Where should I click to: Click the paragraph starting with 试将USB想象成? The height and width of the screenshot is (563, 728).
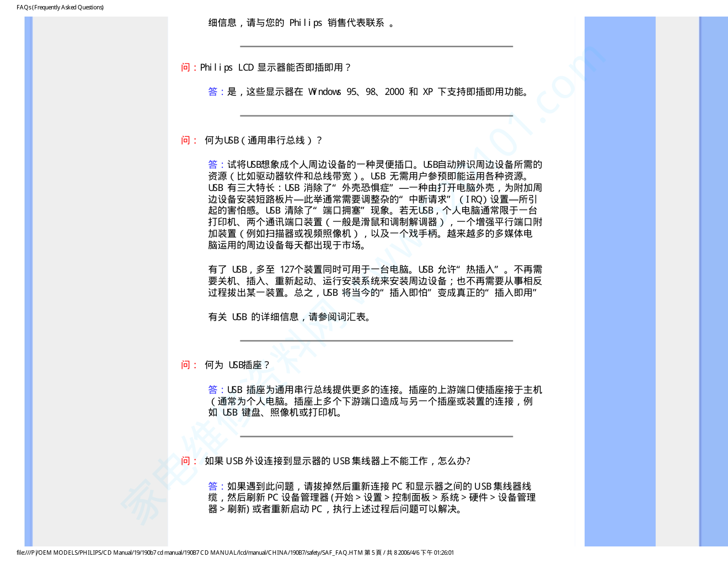click(x=375, y=204)
